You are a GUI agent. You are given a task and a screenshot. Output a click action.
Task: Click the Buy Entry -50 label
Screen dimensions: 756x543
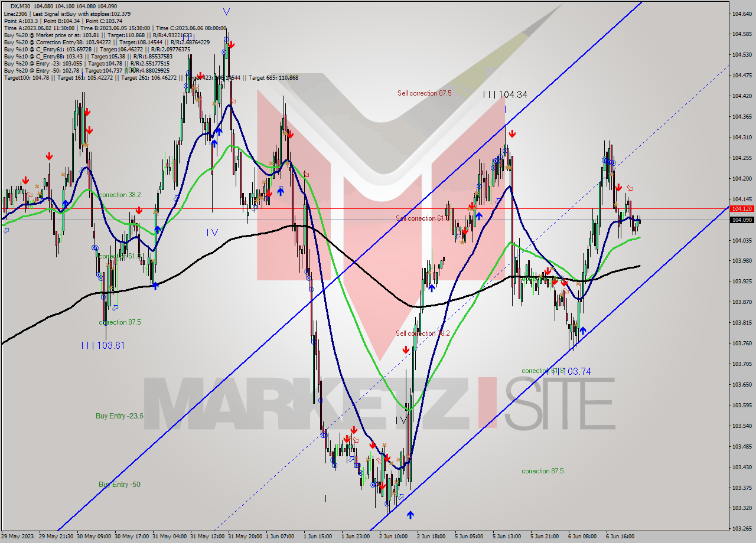119,485
